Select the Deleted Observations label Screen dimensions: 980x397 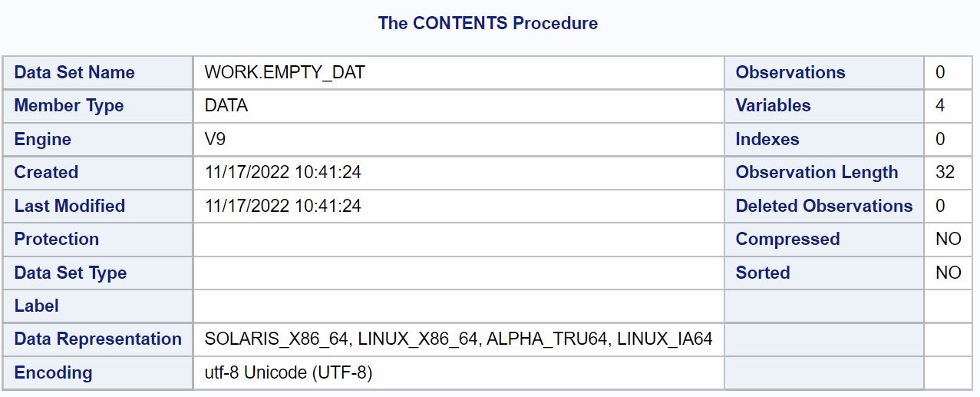(x=824, y=206)
